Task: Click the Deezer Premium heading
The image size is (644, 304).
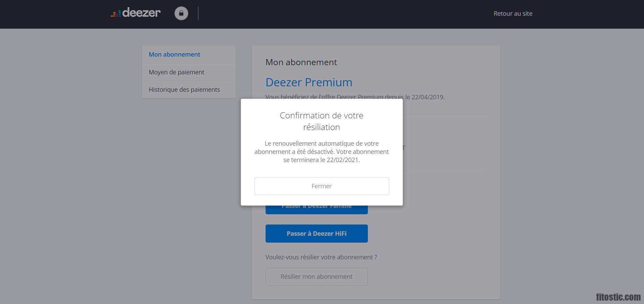Action: coord(309,82)
